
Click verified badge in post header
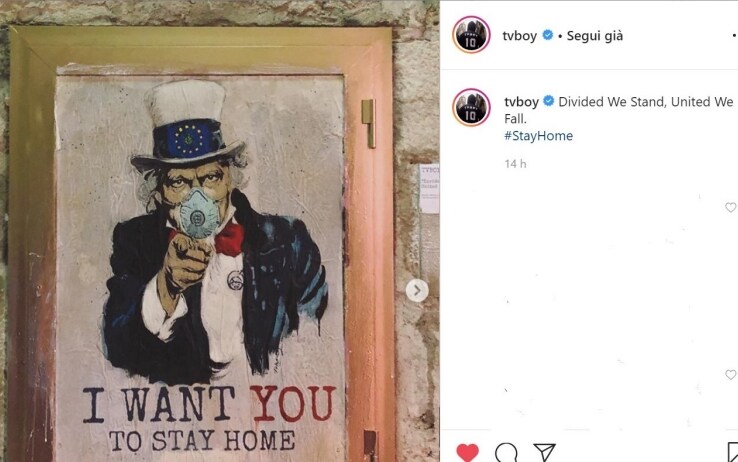coord(547,35)
